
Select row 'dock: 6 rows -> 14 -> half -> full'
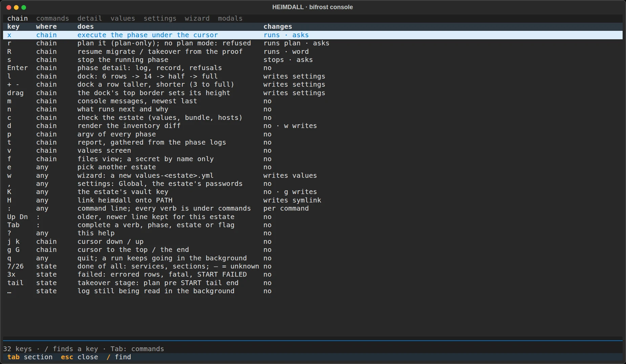pos(313,76)
